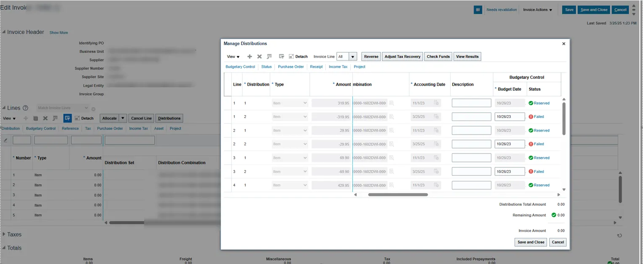This screenshot has width=644, height=264.
Task: Select the Income Tax tab in dialog
Action: tap(338, 67)
